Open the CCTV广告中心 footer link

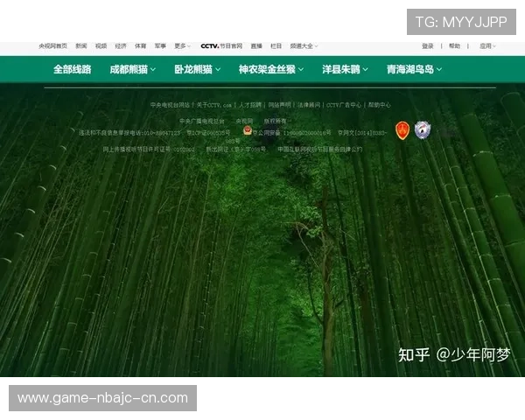[344, 105]
